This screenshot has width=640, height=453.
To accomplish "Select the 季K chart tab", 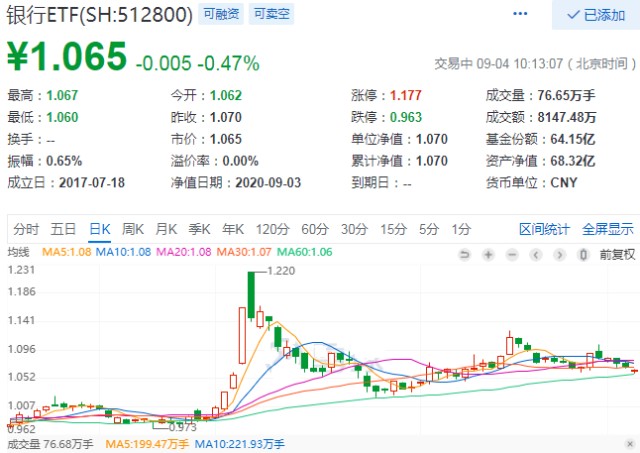I will tap(199, 229).
